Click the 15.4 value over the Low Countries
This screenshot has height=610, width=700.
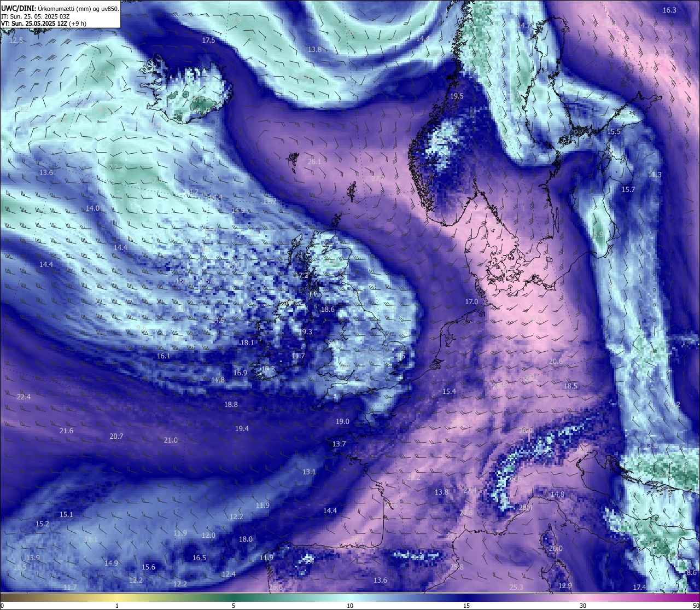(449, 392)
